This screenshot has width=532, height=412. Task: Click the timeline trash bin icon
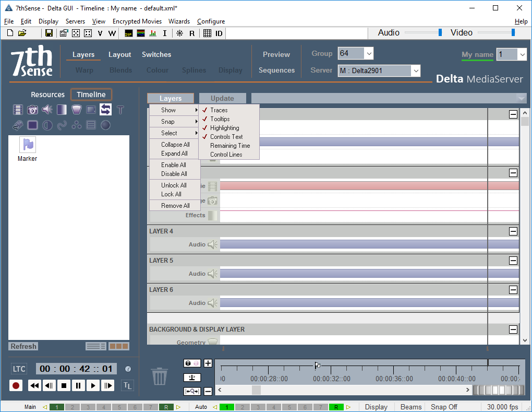coord(160,375)
